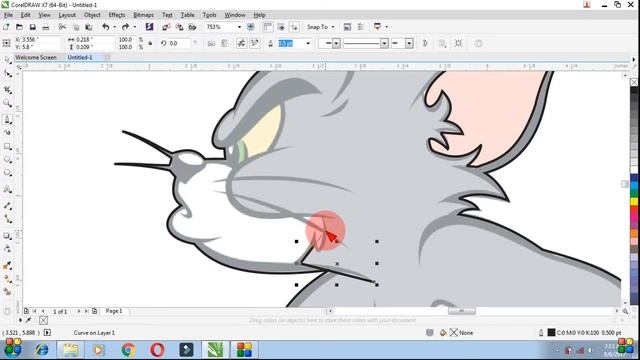The height and width of the screenshot is (360, 640).
Task: Open the Edit menu
Action: click(x=25, y=15)
